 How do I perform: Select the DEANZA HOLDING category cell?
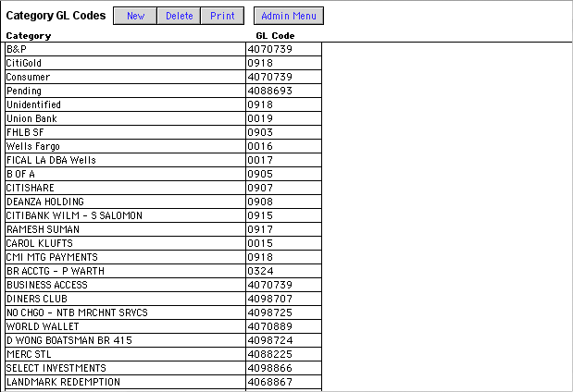(x=125, y=202)
